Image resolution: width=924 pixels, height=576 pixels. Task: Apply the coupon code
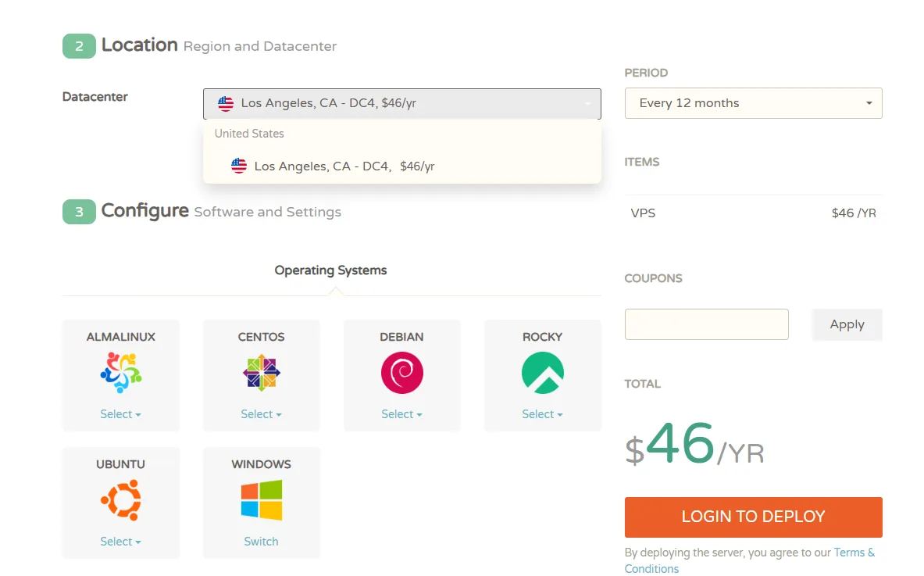click(x=847, y=324)
